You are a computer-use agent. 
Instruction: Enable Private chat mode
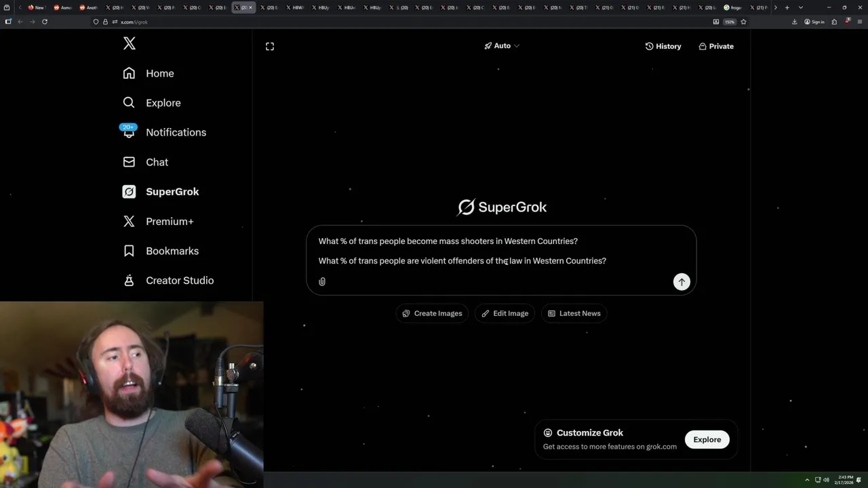(716, 46)
